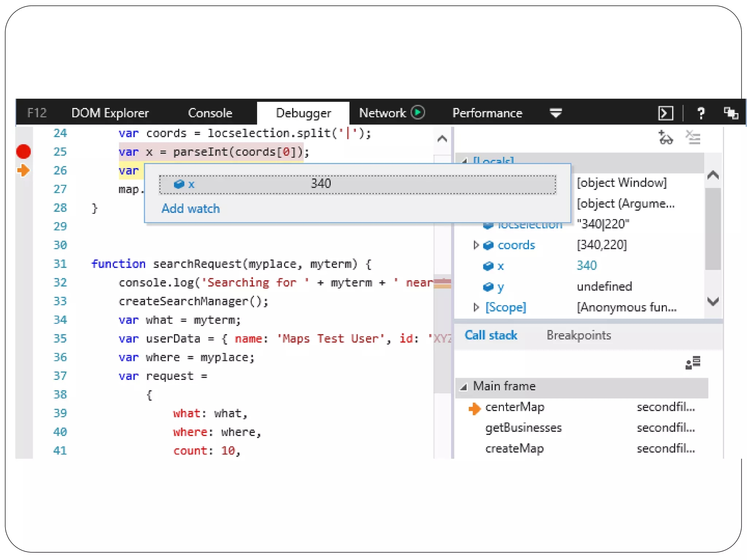Click the call stack library frames icon
Image resolution: width=747 pixels, height=560 pixels.
pos(693,363)
